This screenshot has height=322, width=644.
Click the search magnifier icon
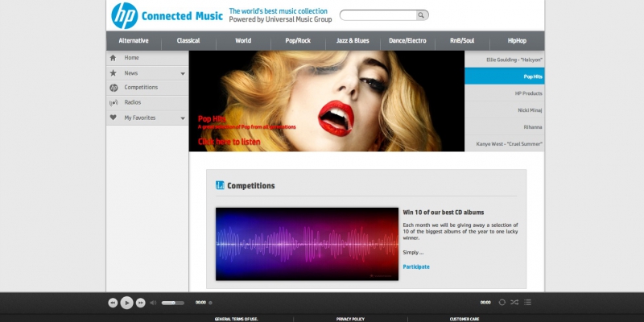(x=421, y=15)
